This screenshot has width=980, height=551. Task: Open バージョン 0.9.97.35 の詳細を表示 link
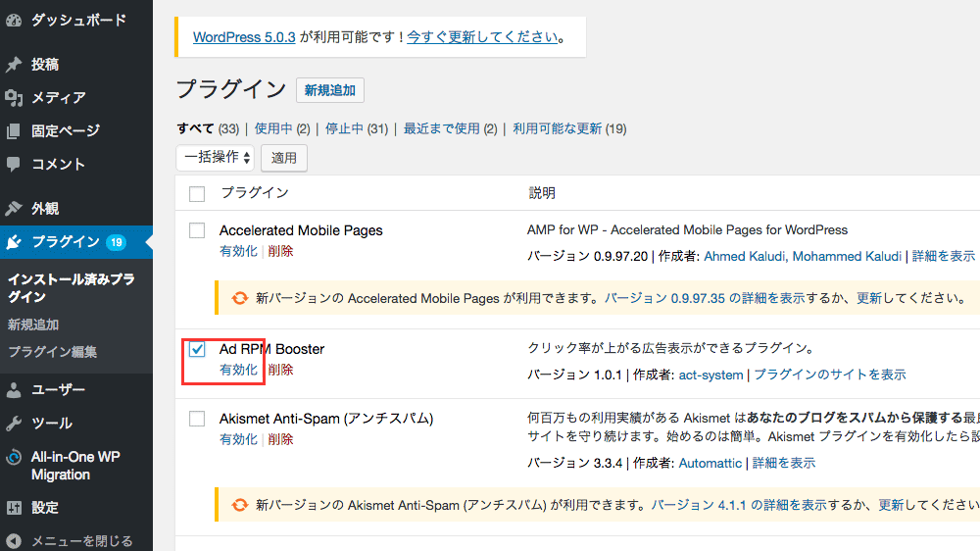705,298
